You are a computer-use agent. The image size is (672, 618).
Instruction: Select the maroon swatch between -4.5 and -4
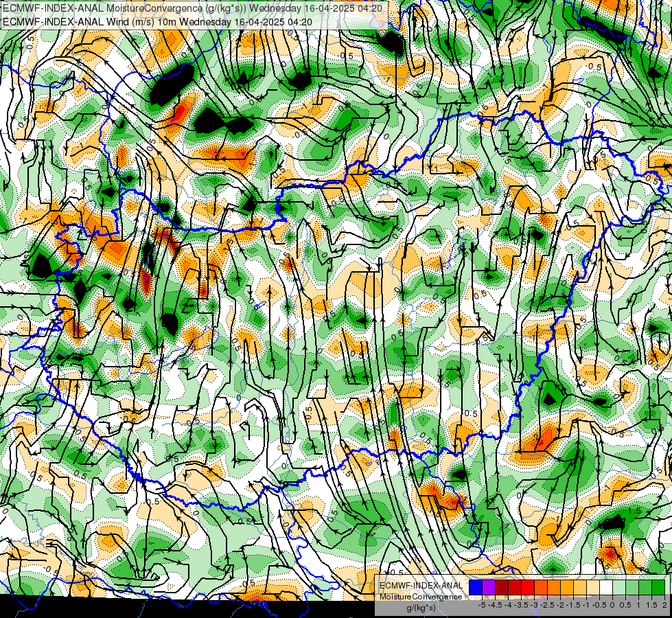502,588
